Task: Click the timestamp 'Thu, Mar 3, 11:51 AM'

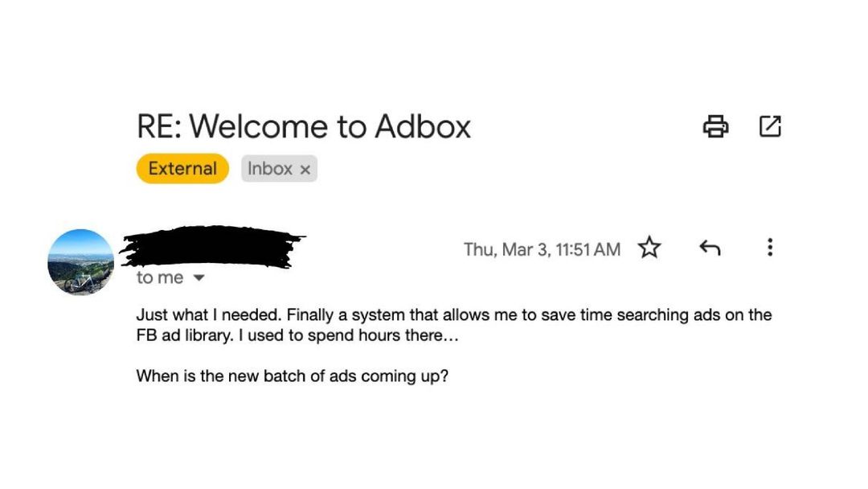Action: point(542,249)
